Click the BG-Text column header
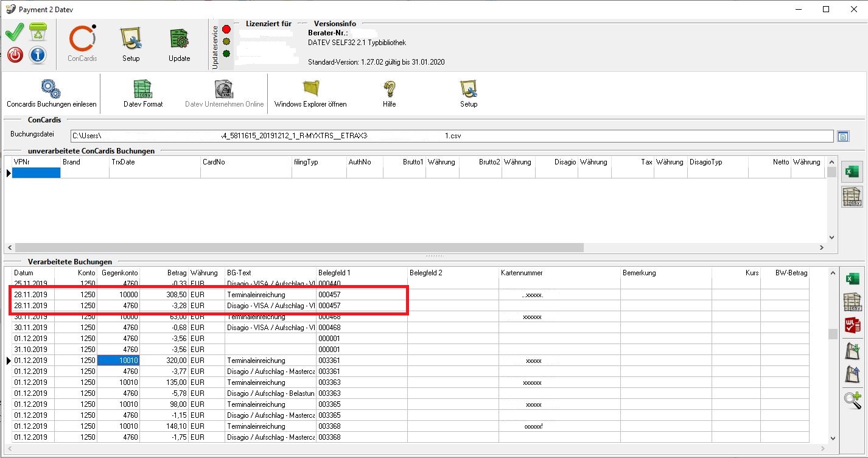This screenshot has width=868, height=458. (x=271, y=273)
